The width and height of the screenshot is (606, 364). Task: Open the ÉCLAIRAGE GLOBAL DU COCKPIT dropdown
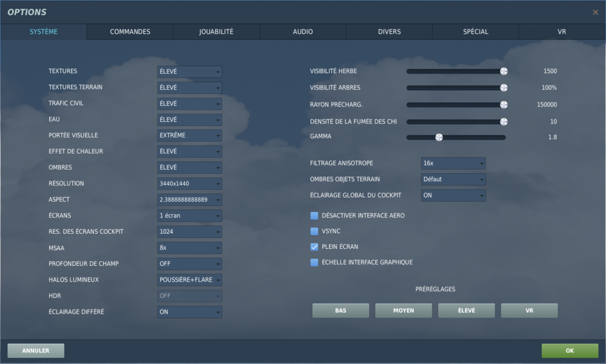click(x=453, y=195)
